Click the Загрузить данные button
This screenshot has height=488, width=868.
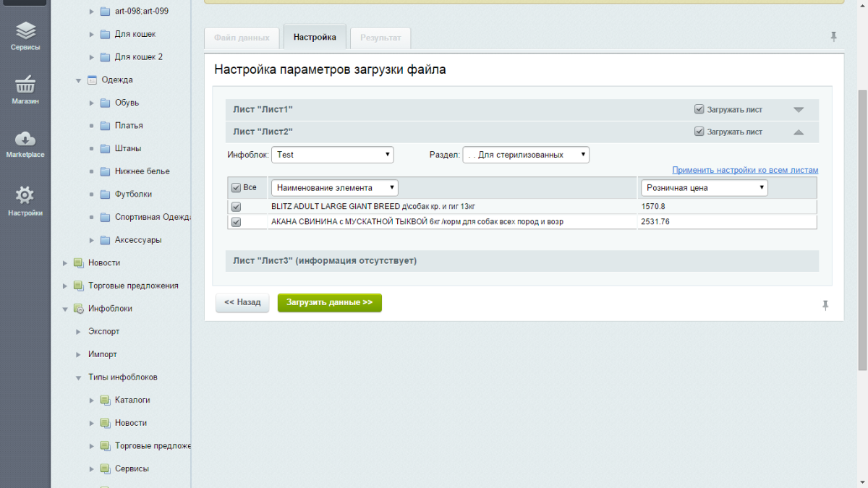[329, 302]
